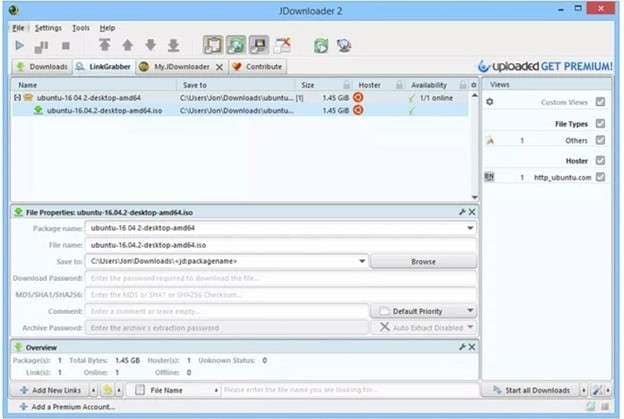This screenshot has height=419, width=624.
Task: Switch to the Contribute tab
Action: click(x=257, y=66)
